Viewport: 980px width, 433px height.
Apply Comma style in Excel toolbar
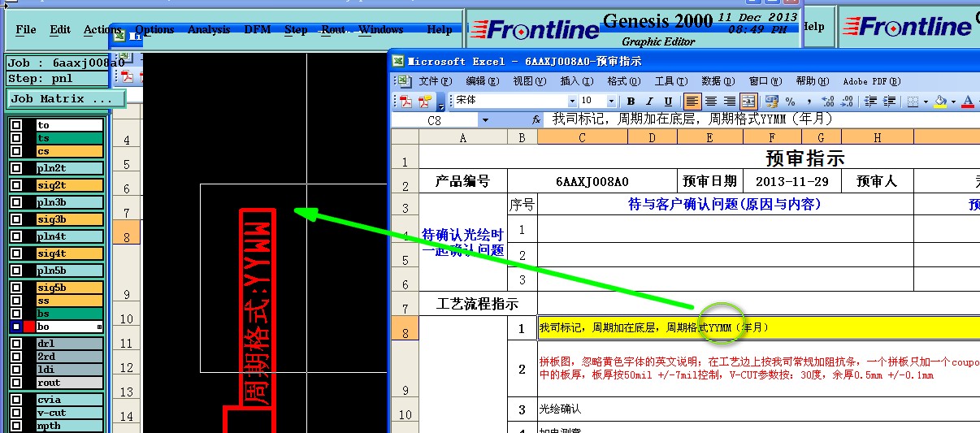point(809,102)
